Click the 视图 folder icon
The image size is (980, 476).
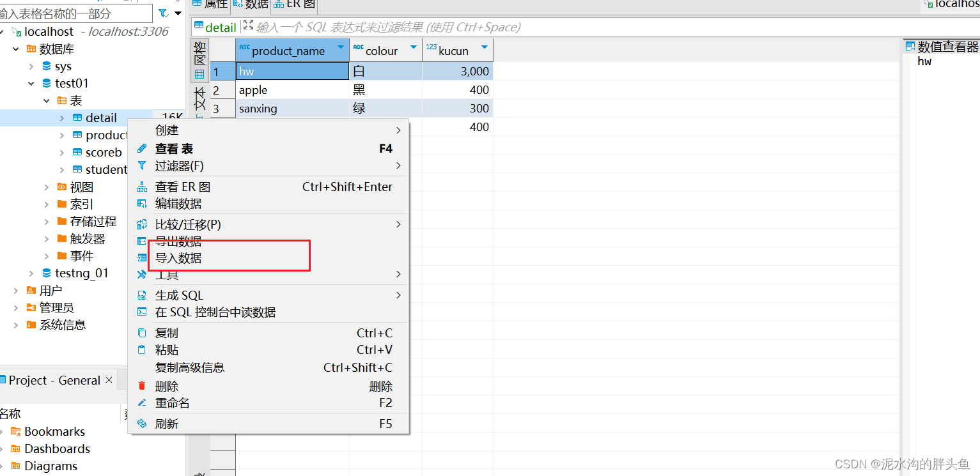click(62, 187)
